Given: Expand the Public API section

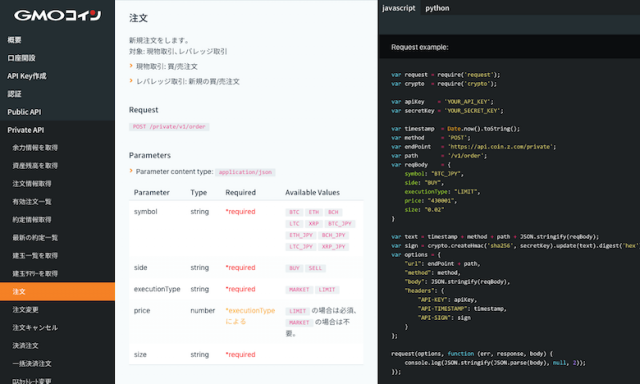Looking at the screenshot, I should [24, 112].
